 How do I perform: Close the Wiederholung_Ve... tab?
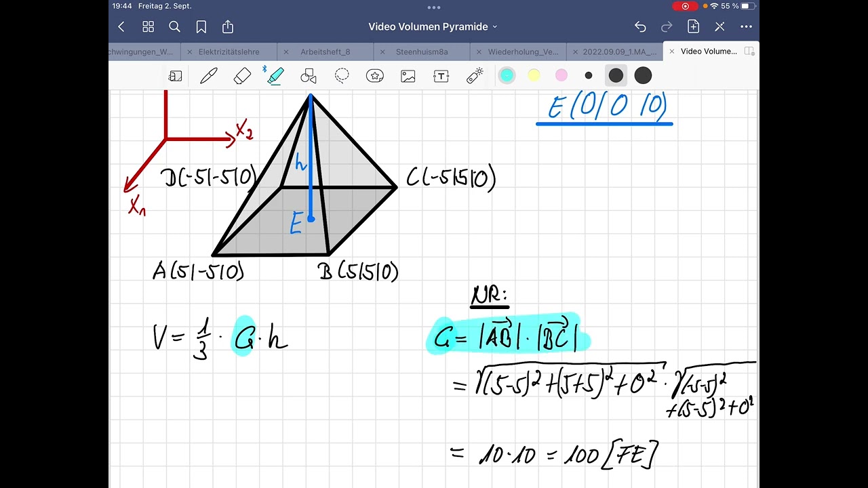tap(479, 52)
